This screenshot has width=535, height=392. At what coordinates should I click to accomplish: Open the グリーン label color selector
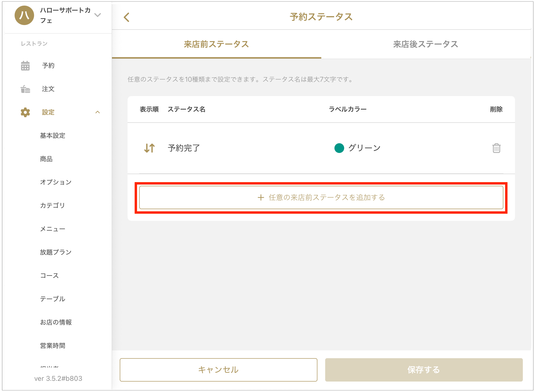pos(364,148)
